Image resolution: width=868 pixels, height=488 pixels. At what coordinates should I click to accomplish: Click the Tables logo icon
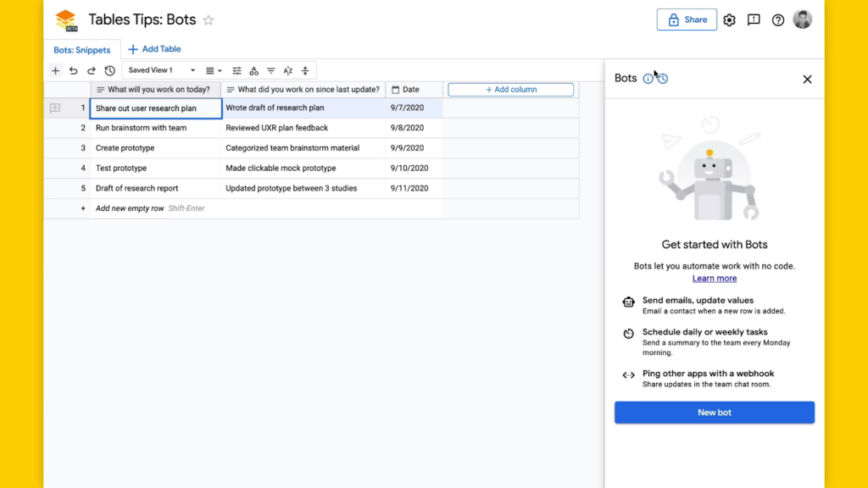click(66, 20)
